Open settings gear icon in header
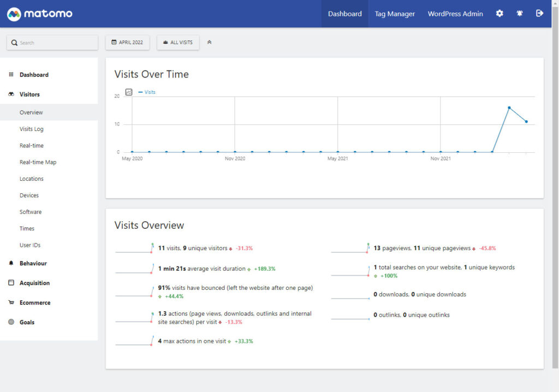Viewport: 559px width, 392px height. pyautogui.click(x=499, y=14)
